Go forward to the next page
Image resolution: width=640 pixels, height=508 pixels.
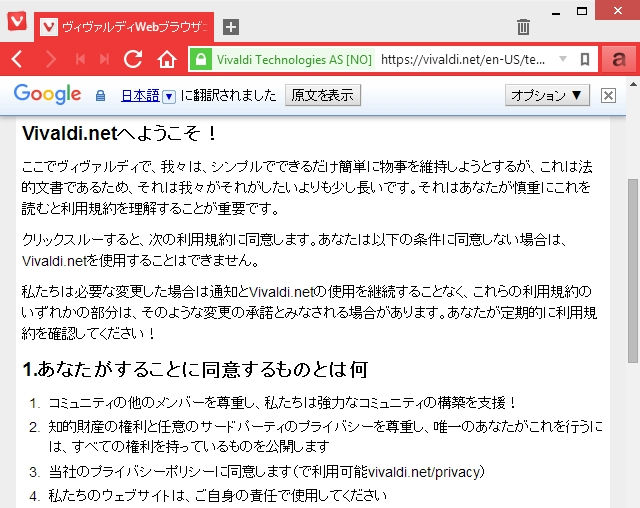point(50,60)
